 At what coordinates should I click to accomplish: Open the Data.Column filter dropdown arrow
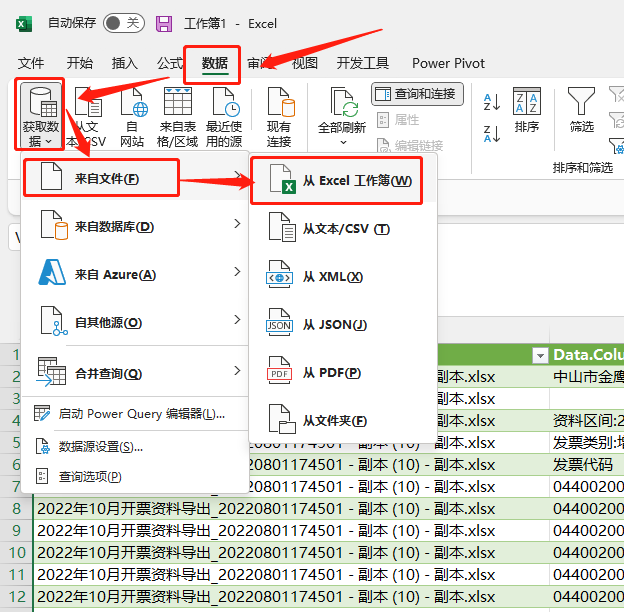click(540, 355)
